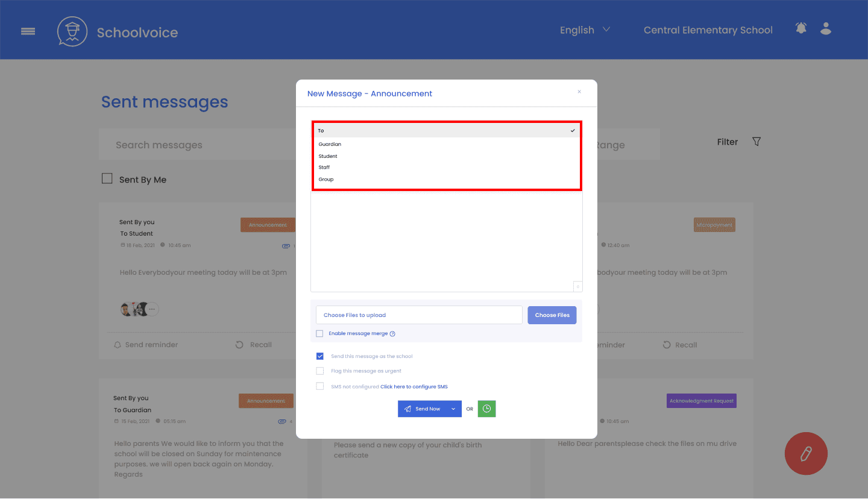Open the Filter funnel icon

coord(756,141)
